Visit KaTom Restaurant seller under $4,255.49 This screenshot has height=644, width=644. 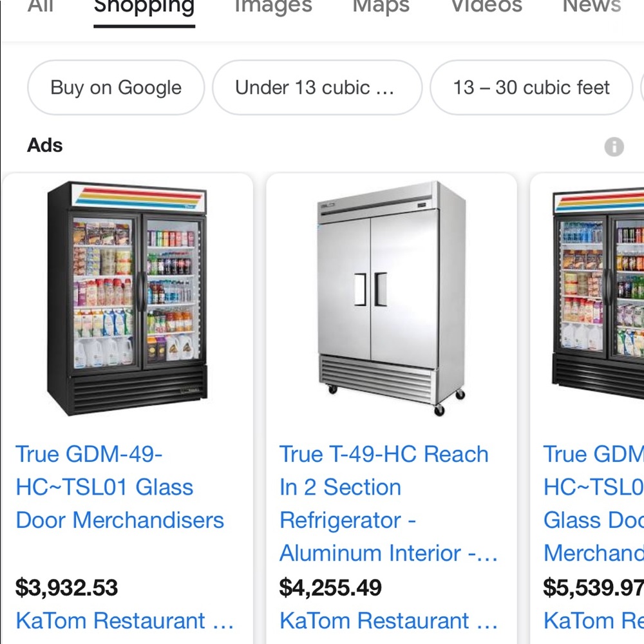pos(388,621)
